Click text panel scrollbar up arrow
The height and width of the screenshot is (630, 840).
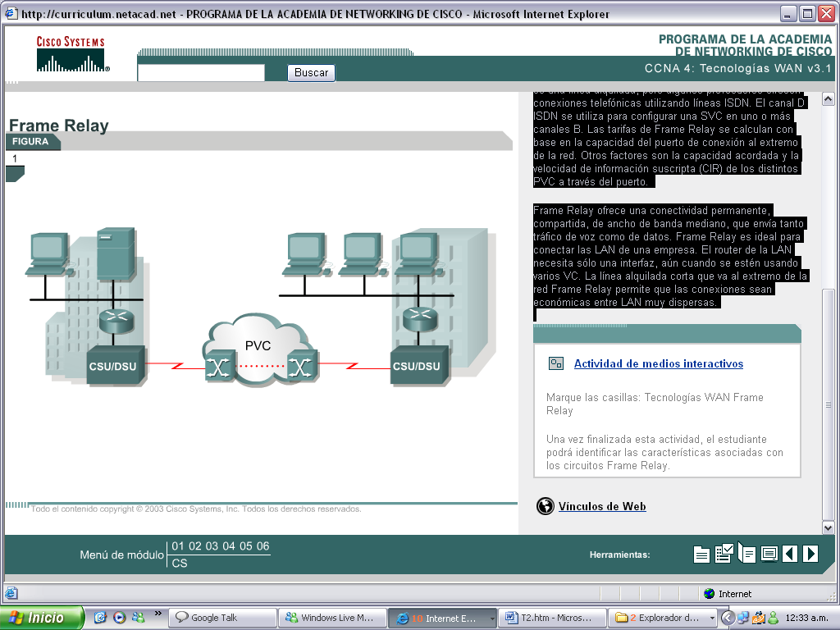[829, 98]
